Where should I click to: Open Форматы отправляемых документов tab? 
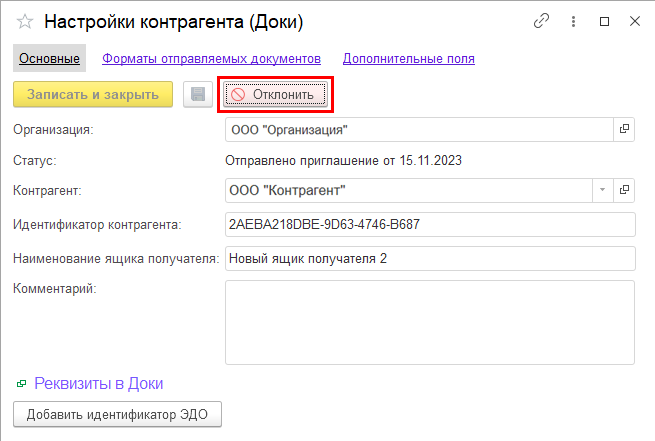(x=211, y=58)
